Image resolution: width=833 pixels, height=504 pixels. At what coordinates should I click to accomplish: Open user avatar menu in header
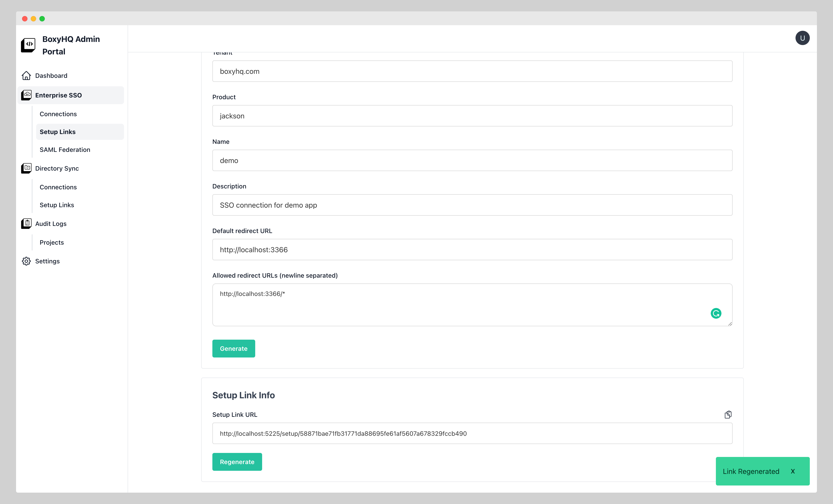click(x=802, y=38)
